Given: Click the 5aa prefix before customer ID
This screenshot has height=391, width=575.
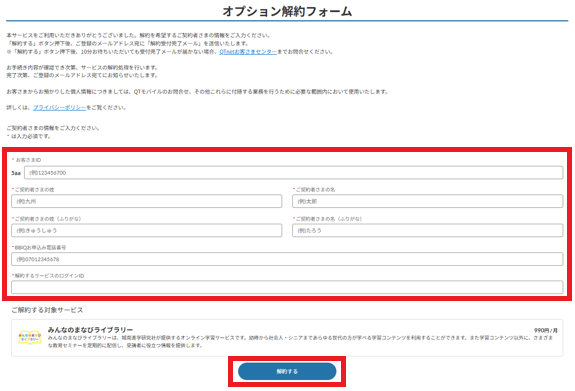Looking at the screenshot, I should [16, 173].
